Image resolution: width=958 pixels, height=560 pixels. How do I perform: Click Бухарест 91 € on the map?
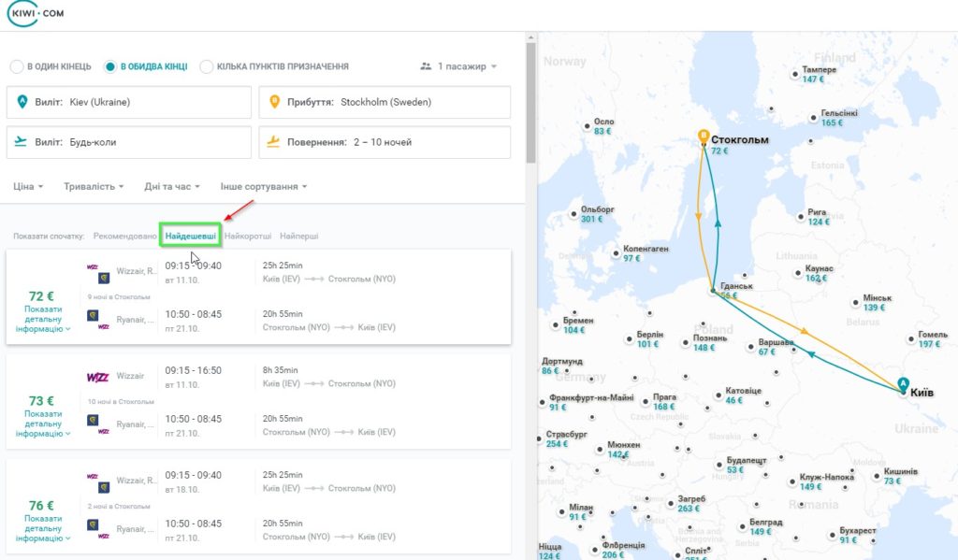click(853, 535)
